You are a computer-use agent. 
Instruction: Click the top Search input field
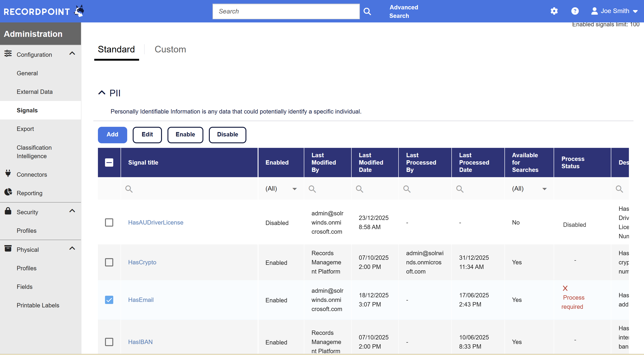pyautogui.click(x=286, y=11)
